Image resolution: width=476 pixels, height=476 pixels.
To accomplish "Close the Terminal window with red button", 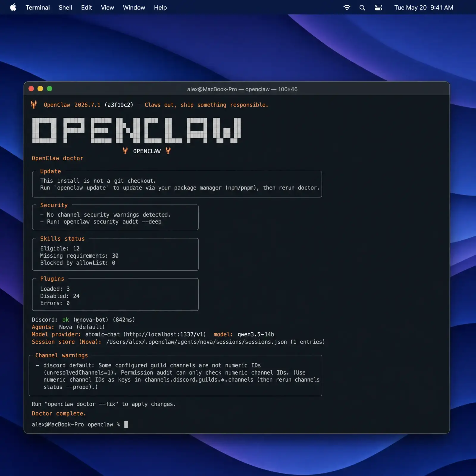I will pyautogui.click(x=31, y=89).
